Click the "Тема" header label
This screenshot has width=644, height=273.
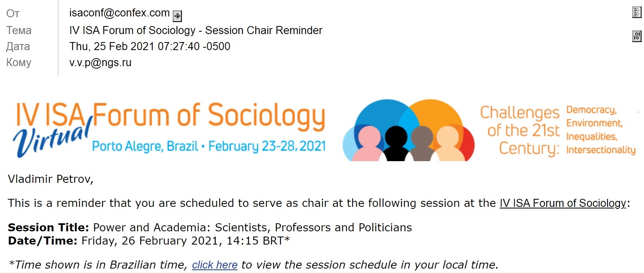click(x=19, y=30)
